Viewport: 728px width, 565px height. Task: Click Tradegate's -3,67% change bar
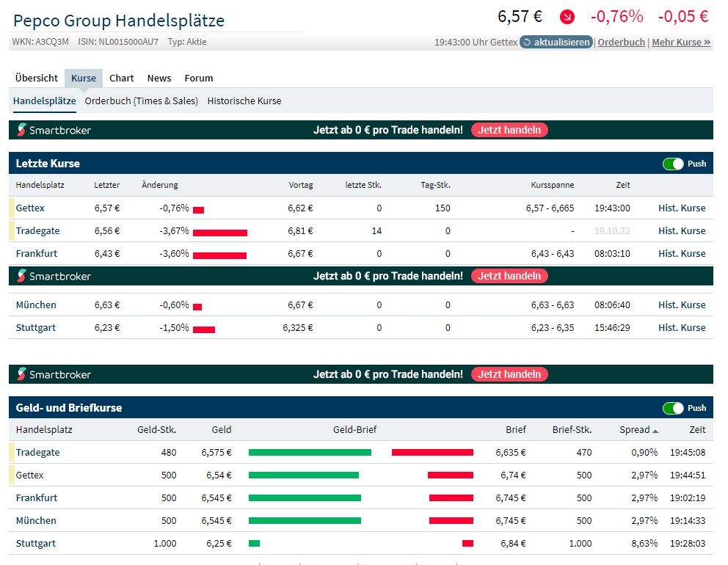(220, 233)
